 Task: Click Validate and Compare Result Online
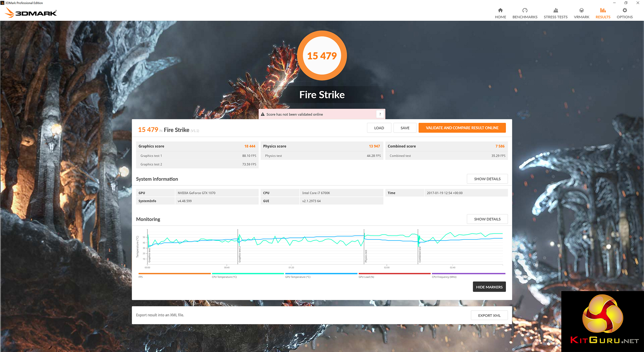coord(462,128)
